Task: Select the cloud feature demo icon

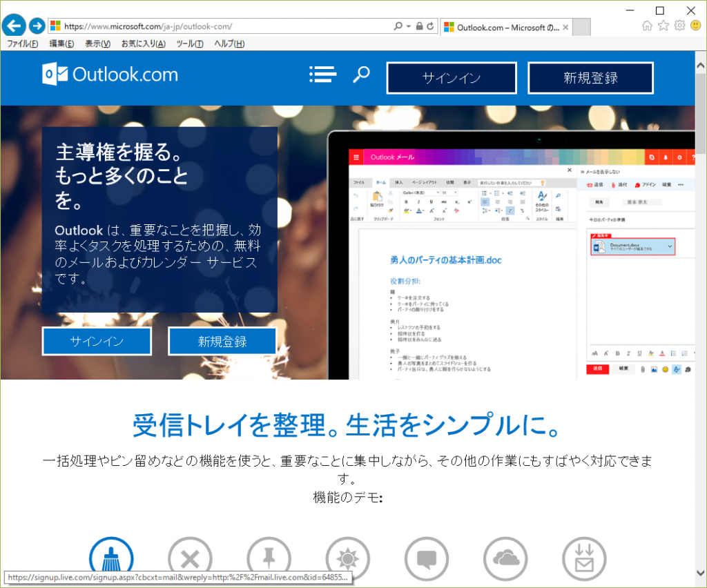Action: click(x=505, y=559)
